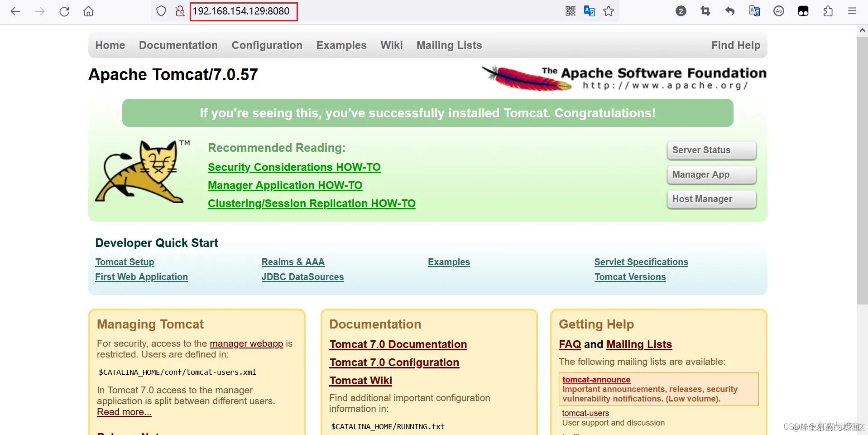The height and width of the screenshot is (435, 868).
Task: Open Find Help in the navigation bar
Action: point(736,45)
